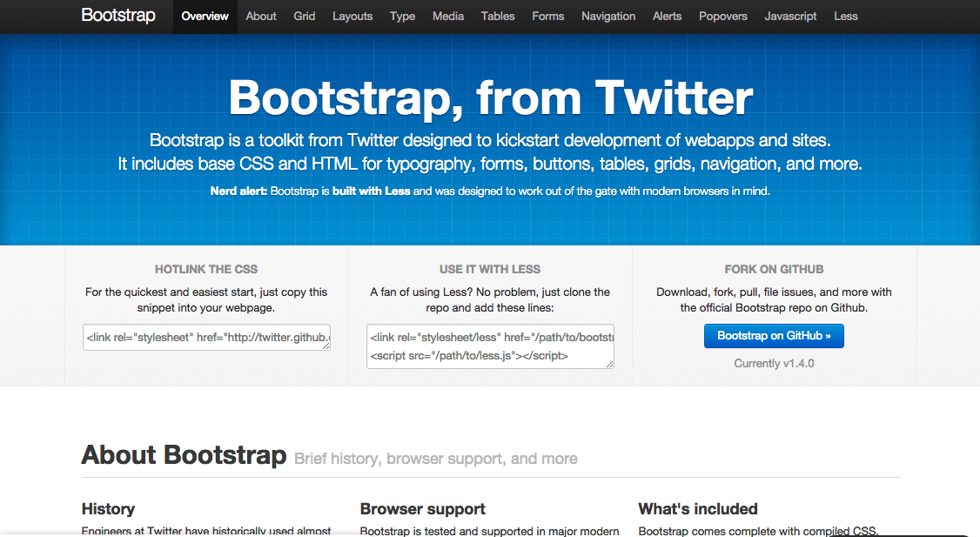
Task: Click 'Brief history, browser support, and more' subtitle
Action: click(436, 459)
